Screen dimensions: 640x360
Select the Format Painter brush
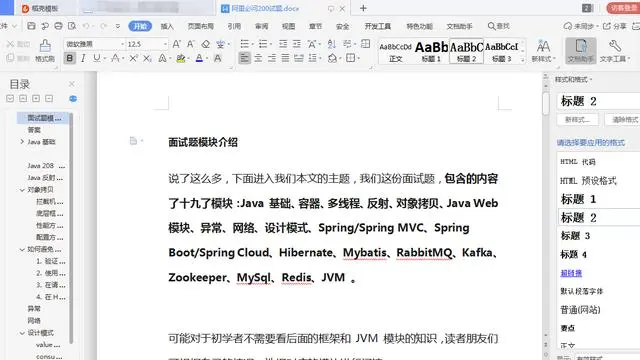pos(45,50)
